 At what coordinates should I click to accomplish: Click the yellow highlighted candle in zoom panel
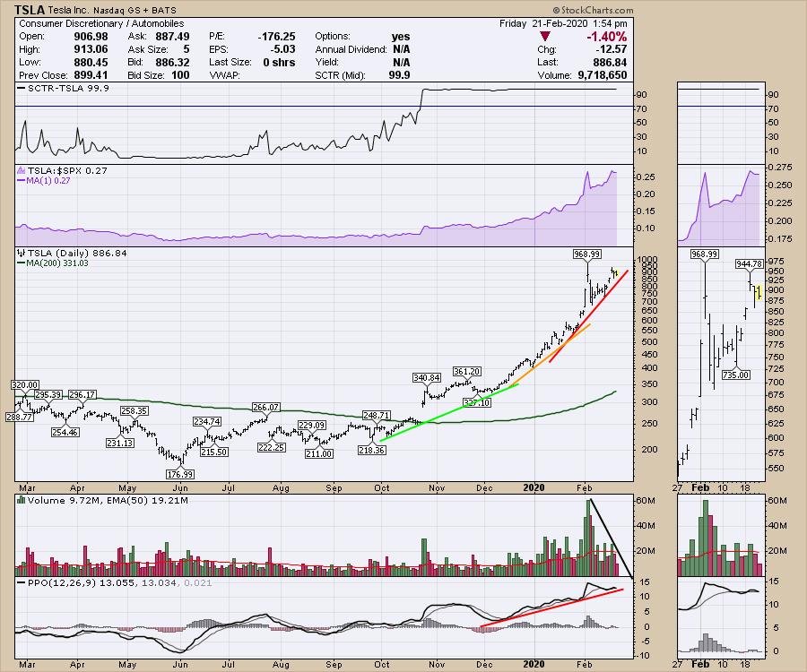(x=758, y=291)
